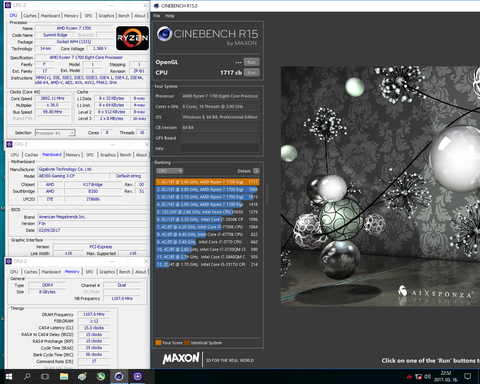Open the Windows Start menu
The height and width of the screenshot is (384, 480).
[x=9, y=377]
